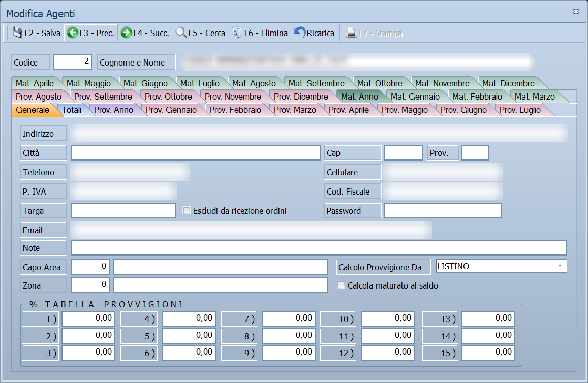Click provvigioni table field number 10
Screen dimensions: 588x383
pyautogui.click(x=388, y=318)
